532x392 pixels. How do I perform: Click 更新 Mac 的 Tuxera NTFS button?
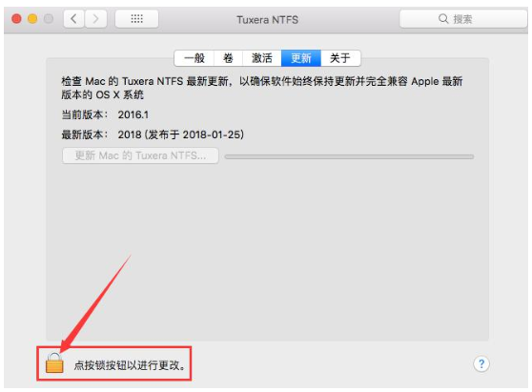click(140, 155)
